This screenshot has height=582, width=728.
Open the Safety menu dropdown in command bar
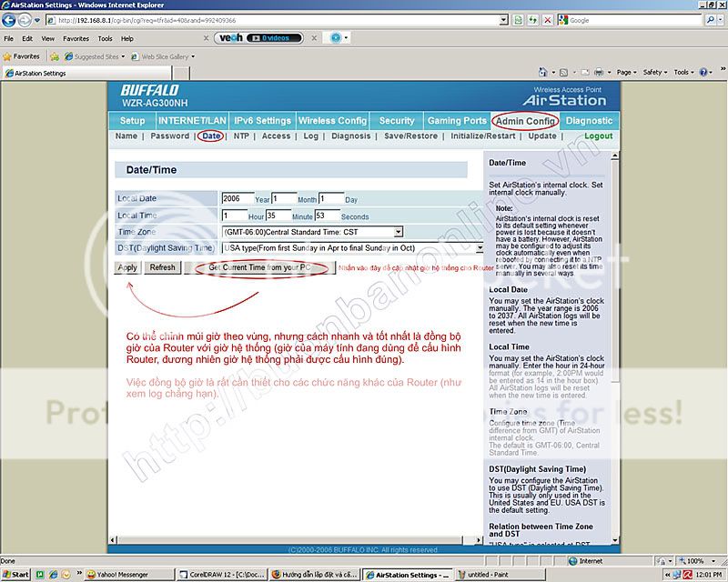[x=654, y=73]
